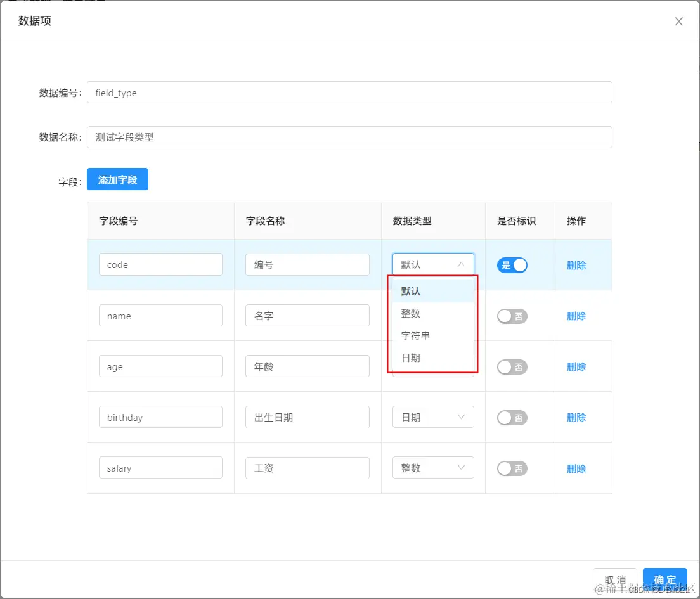Open the data type dropdown for birthday

pyautogui.click(x=433, y=417)
